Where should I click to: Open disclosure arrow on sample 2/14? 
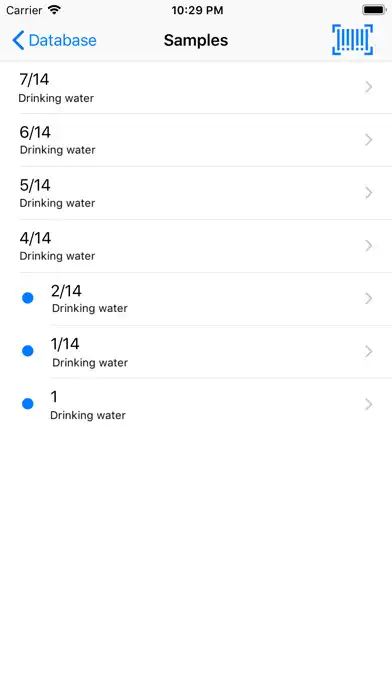[368, 298]
